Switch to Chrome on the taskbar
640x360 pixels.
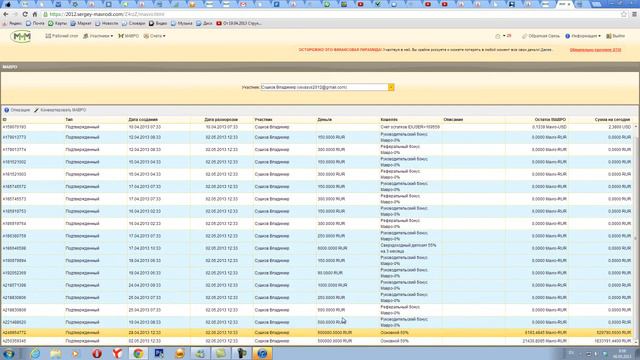pos(138,353)
